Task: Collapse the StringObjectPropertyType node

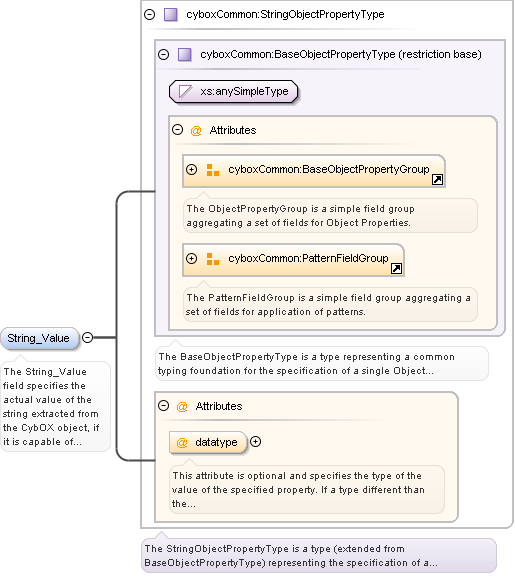Action: point(150,15)
